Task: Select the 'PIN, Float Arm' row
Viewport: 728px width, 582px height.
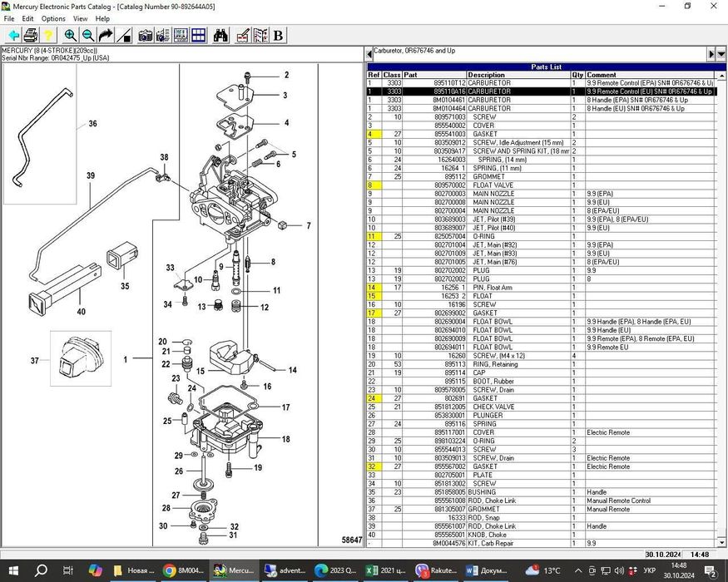Action: coord(541,288)
